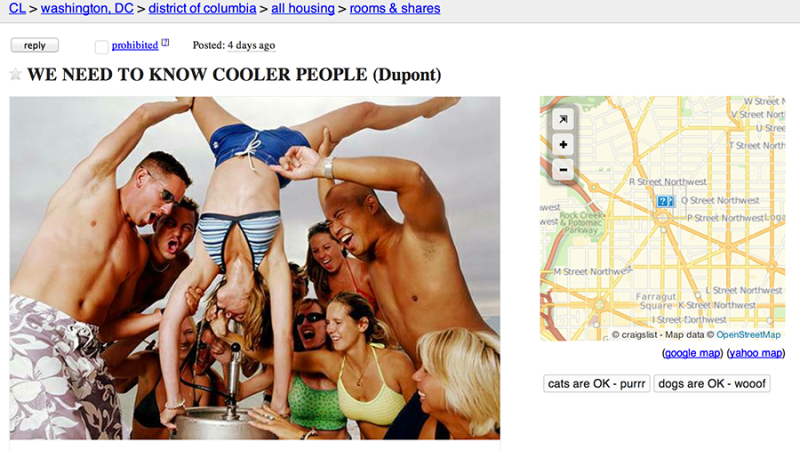The height and width of the screenshot is (450, 800).
Task: Navigate to rooms & shares category
Action: pos(394,8)
